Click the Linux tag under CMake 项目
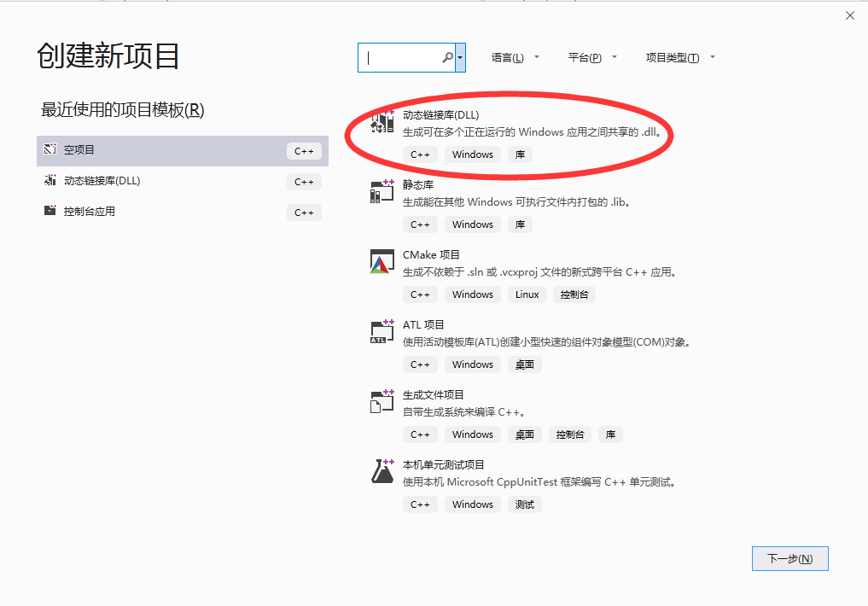The height and width of the screenshot is (606, 868). [527, 294]
